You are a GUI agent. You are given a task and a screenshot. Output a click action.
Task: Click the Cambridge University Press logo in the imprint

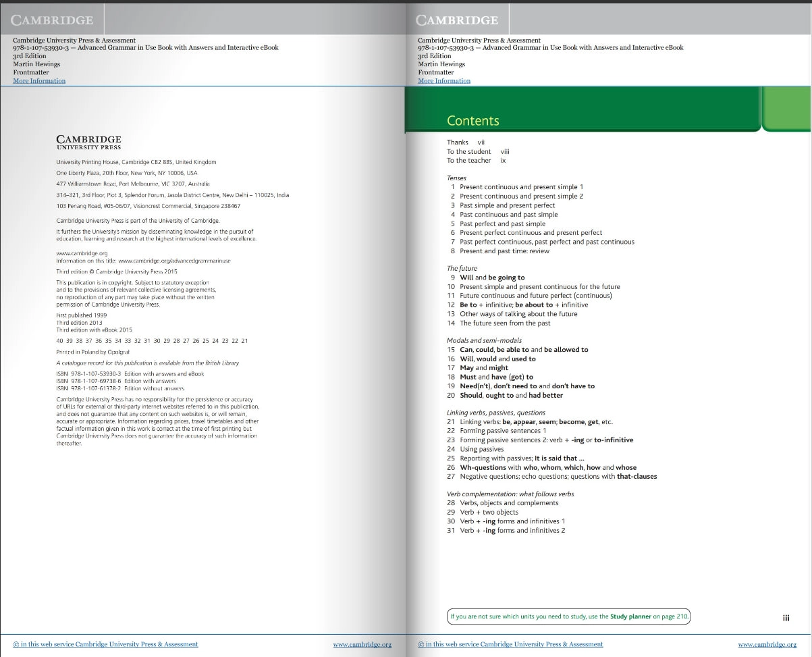88,142
